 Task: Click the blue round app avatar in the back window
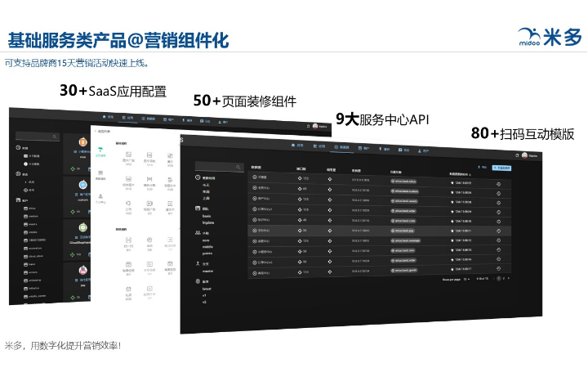point(82,185)
